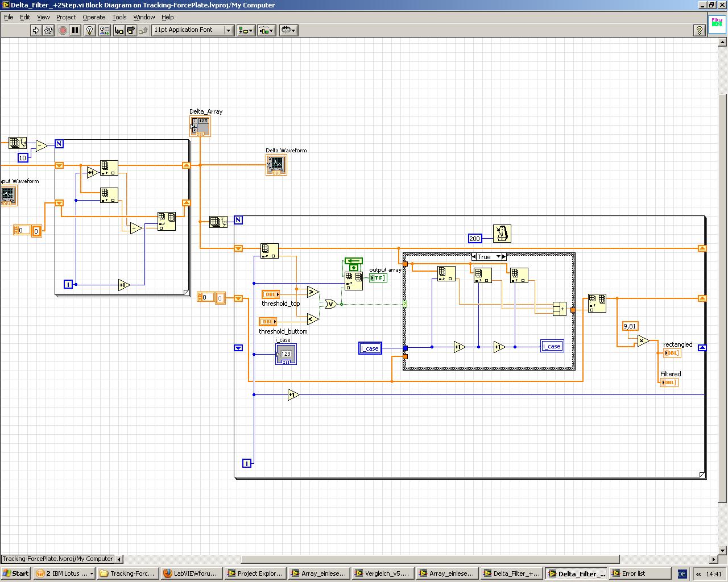The width and height of the screenshot is (728, 582).
Task: Click the Windows Start button
Action: click(x=16, y=573)
